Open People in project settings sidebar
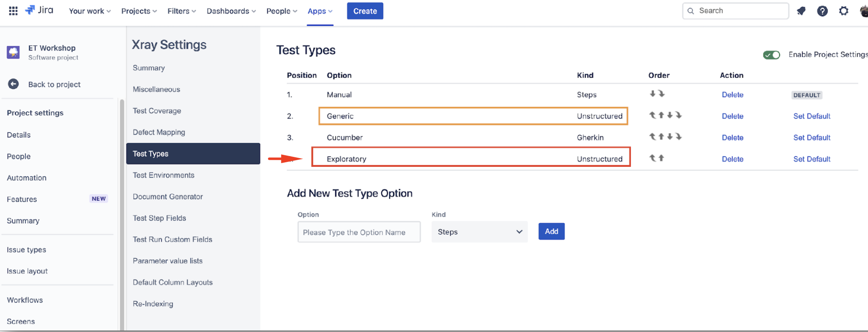 coord(19,156)
